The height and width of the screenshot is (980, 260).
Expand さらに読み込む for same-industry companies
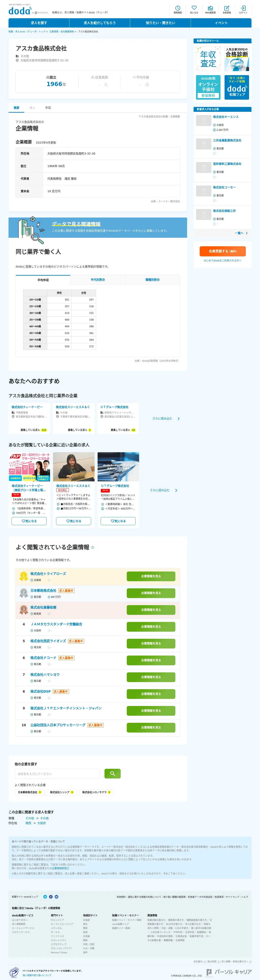click(166, 418)
